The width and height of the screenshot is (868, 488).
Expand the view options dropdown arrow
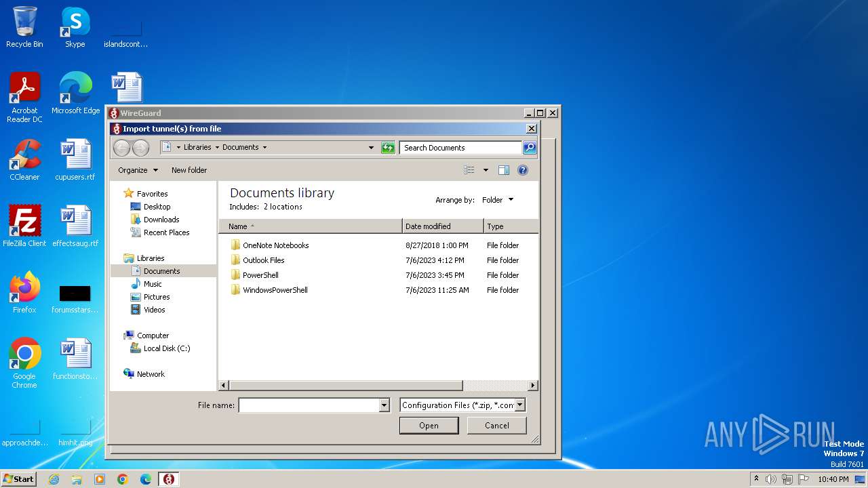(x=486, y=170)
